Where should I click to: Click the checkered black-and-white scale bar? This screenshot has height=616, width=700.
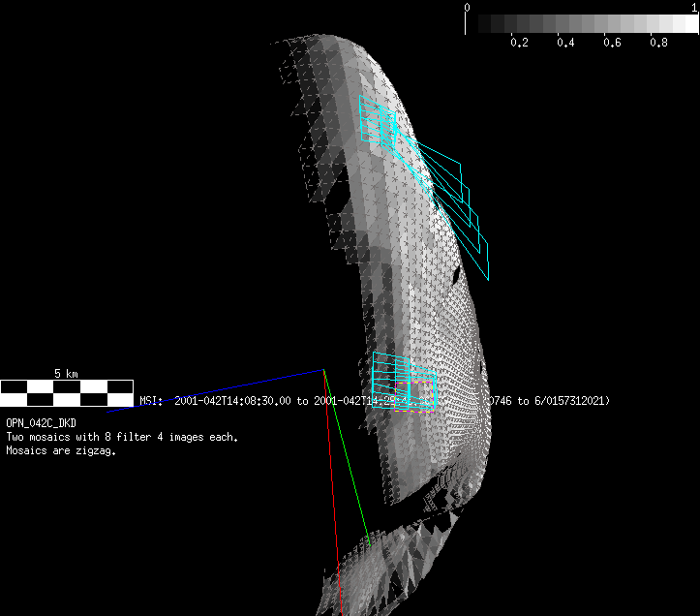coord(67,392)
